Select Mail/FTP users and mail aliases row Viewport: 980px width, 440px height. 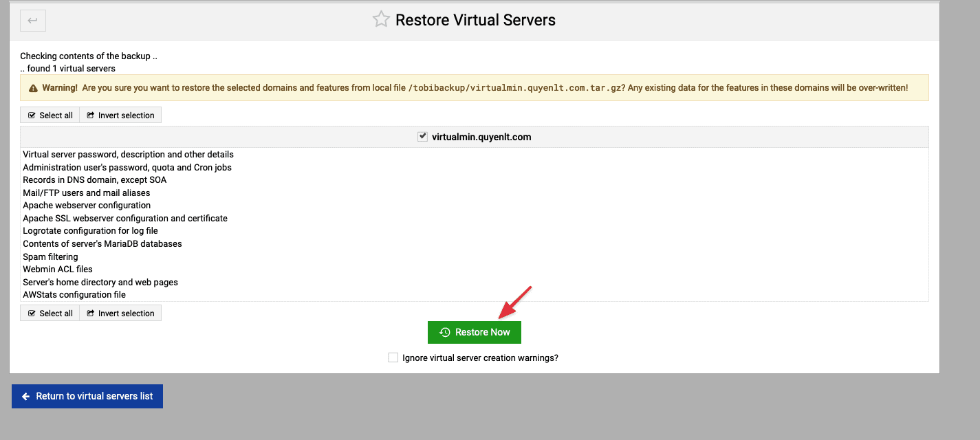(86, 193)
